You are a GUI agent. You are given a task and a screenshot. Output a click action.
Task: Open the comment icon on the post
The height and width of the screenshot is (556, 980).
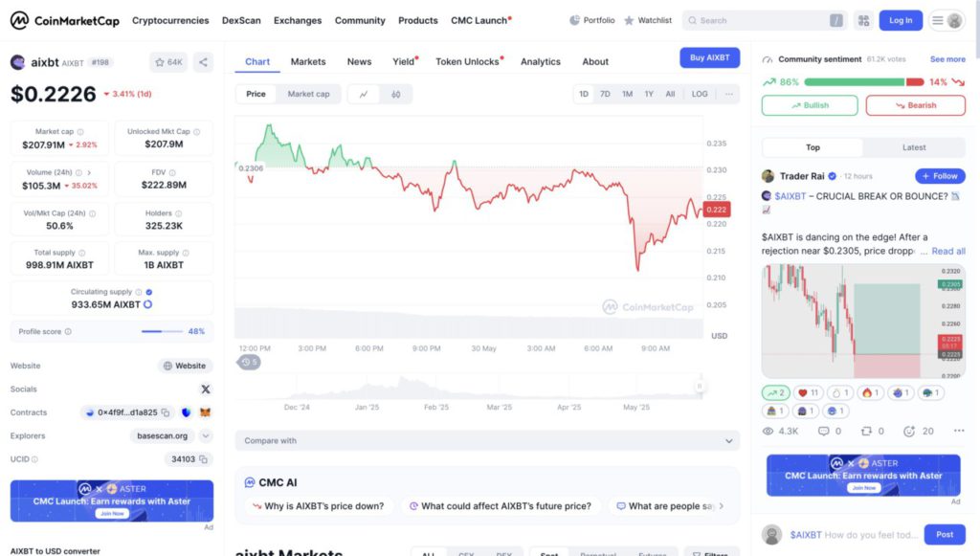[x=823, y=432]
